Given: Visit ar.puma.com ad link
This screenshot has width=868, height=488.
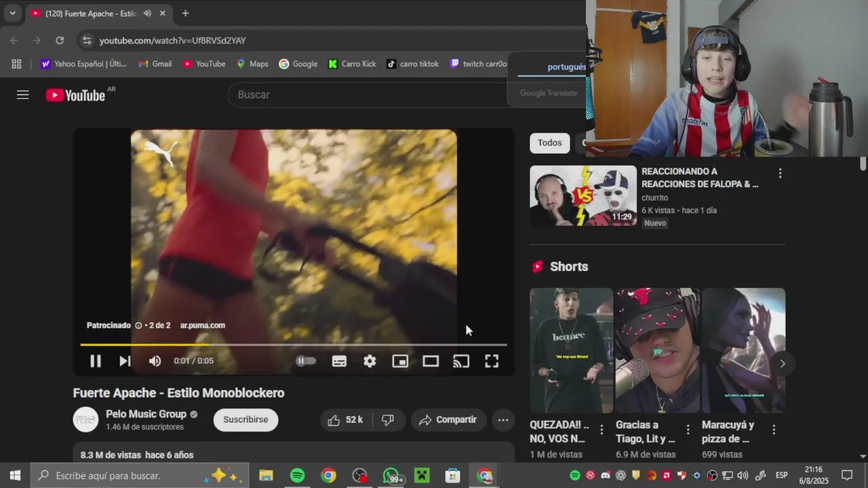Looking at the screenshot, I should point(203,325).
